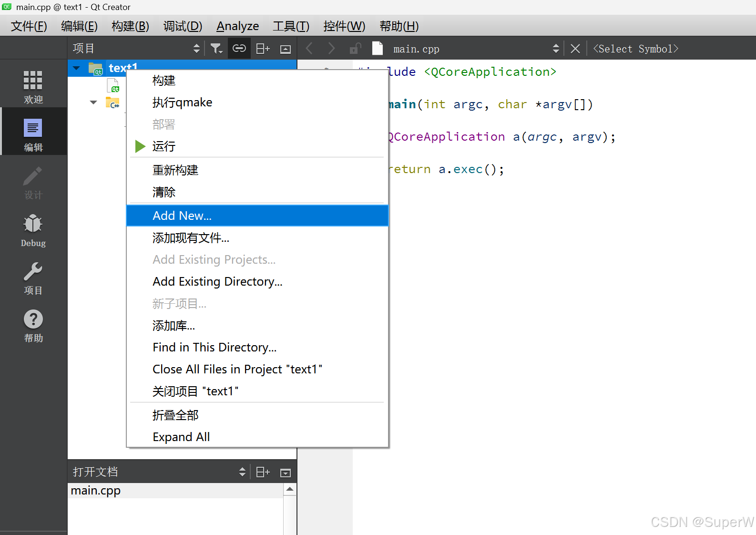Close the 打开文档 panel

[286, 473]
